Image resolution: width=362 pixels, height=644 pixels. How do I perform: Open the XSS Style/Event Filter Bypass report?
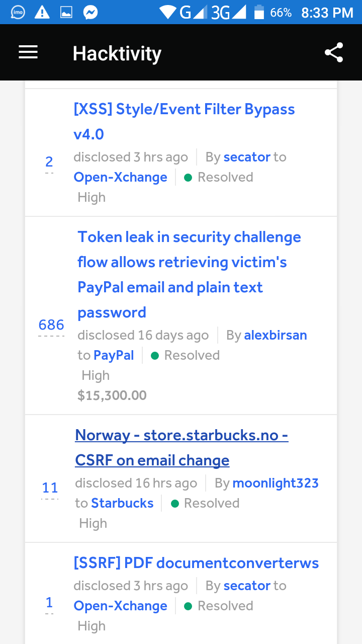point(184,122)
